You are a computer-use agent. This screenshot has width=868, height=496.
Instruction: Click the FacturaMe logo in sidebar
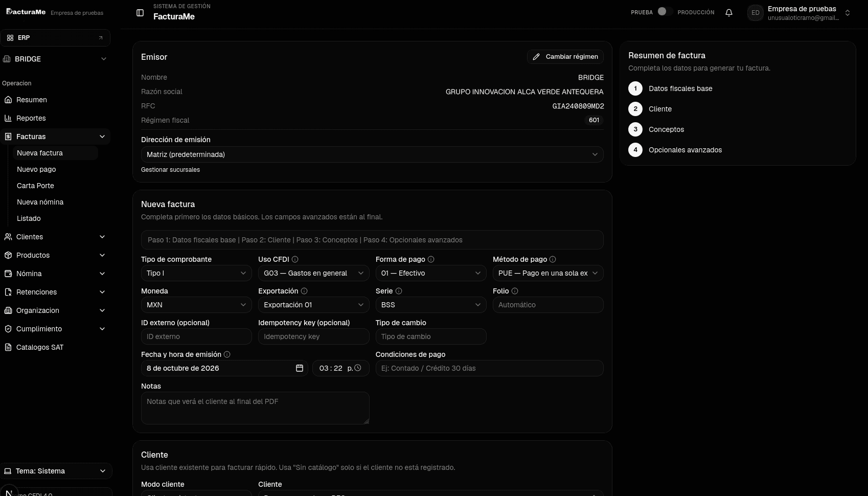pos(26,12)
